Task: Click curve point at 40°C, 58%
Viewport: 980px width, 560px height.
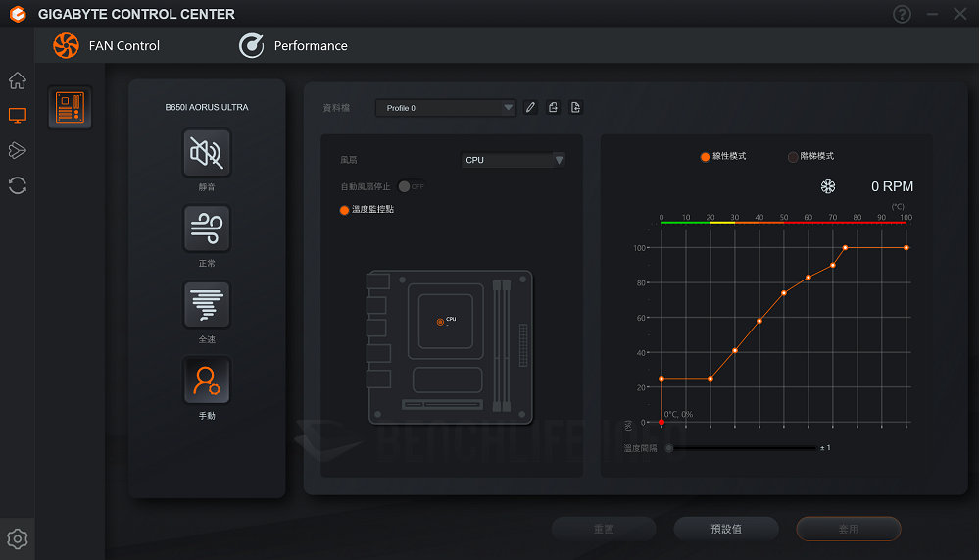Action: point(759,321)
